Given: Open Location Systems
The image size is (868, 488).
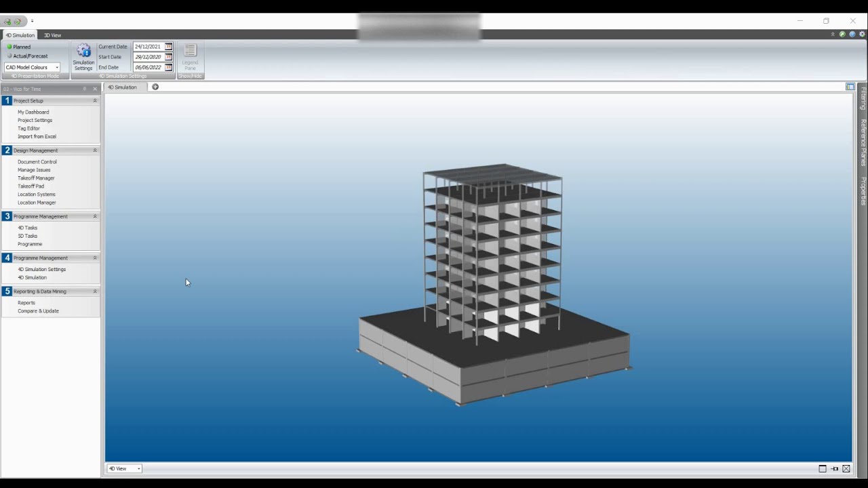Looking at the screenshot, I should 37,195.
